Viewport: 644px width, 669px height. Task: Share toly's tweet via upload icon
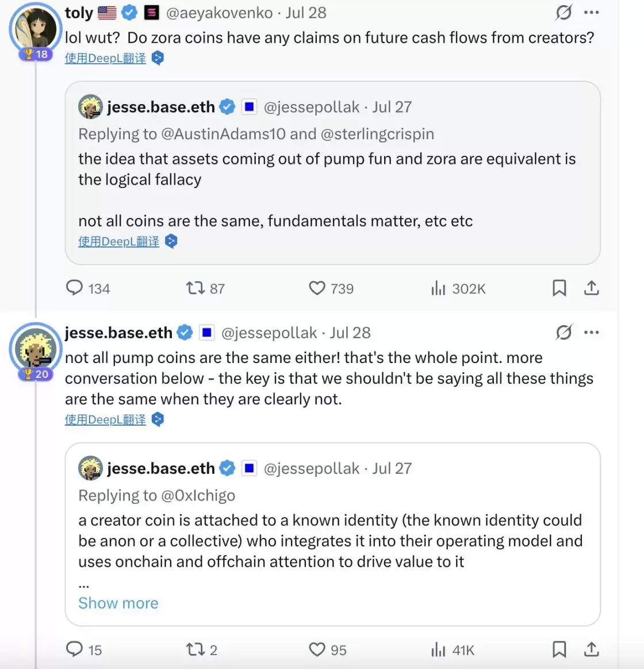click(x=591, y=288)
